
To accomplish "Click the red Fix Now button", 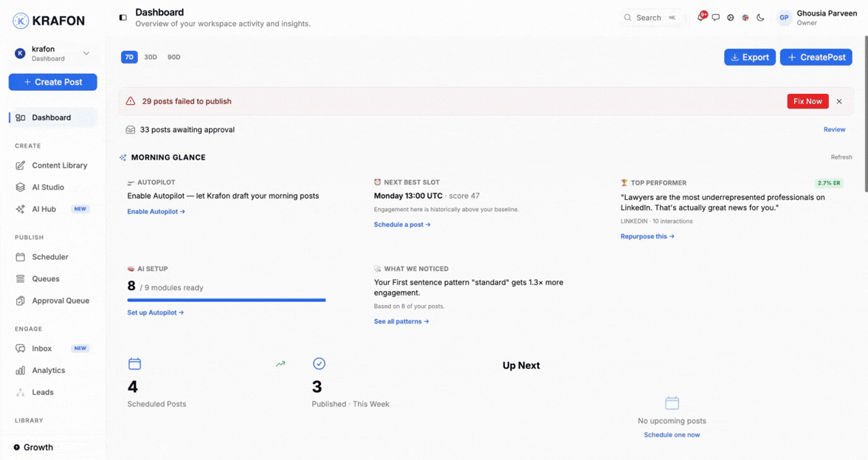I will 807,101.
